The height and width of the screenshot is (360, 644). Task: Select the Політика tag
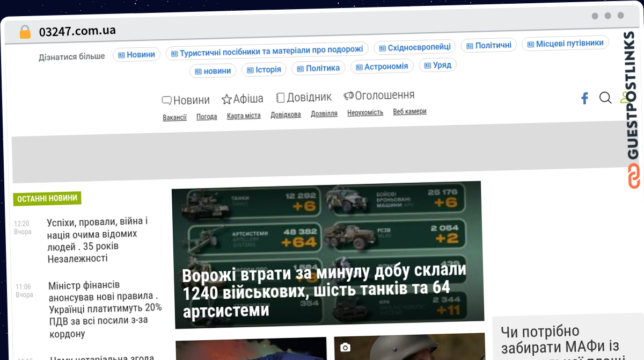(x=318, y=68)
